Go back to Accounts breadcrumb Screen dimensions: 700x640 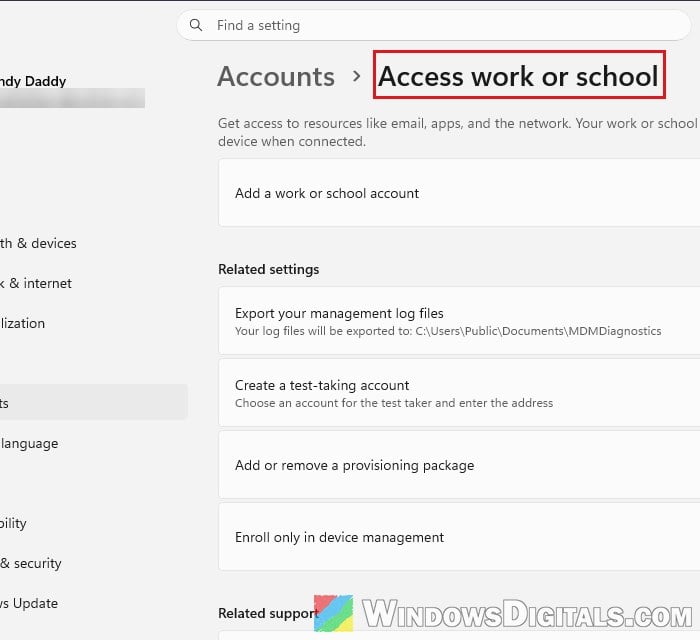point(276,76)
